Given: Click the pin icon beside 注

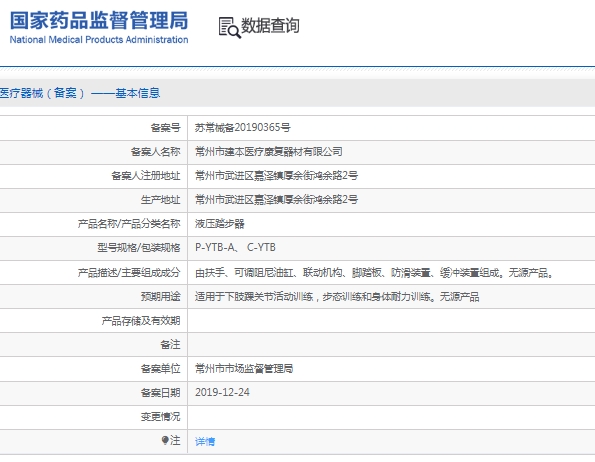Looking at the screenshot, I should (x=165, y=440).
